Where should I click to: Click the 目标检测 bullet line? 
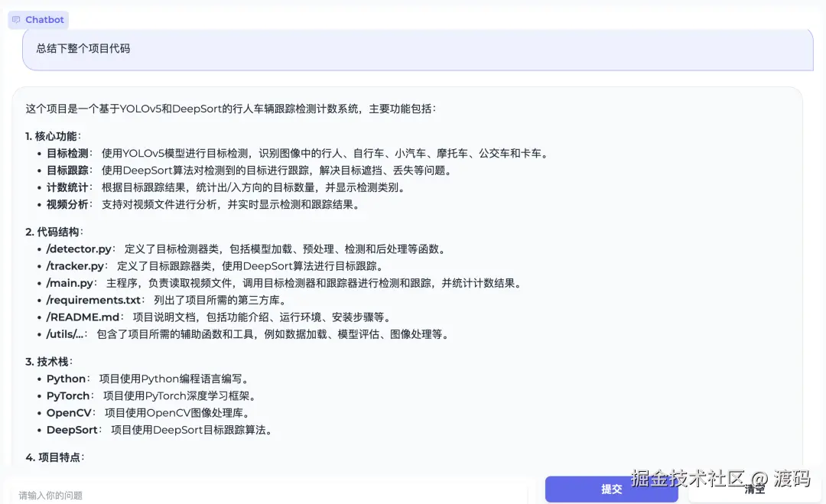click(x=298, y=154)
